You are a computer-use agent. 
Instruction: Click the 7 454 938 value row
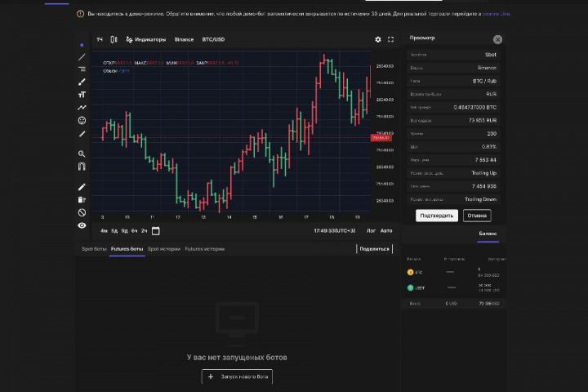point(453,186)
